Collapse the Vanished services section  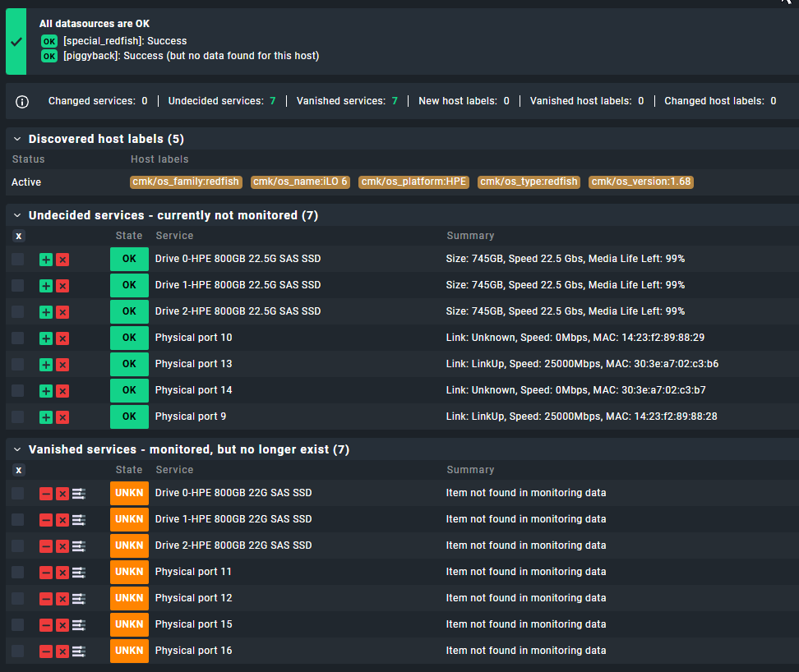click(x=17, y=449)
